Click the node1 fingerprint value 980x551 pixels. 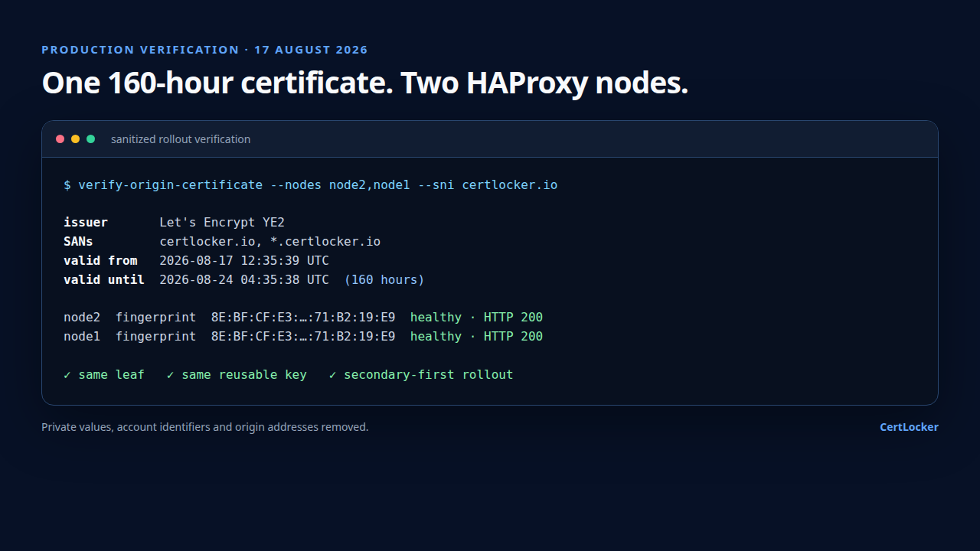(x=303, y=337)
